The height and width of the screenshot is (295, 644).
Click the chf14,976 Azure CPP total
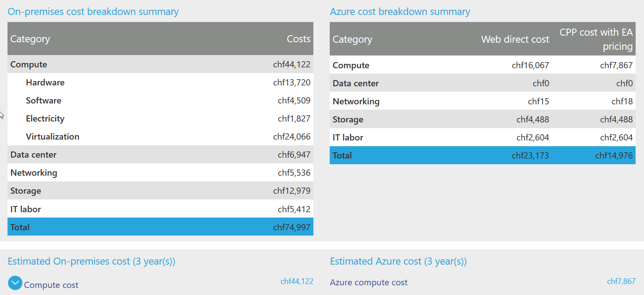tap(614, 155)
